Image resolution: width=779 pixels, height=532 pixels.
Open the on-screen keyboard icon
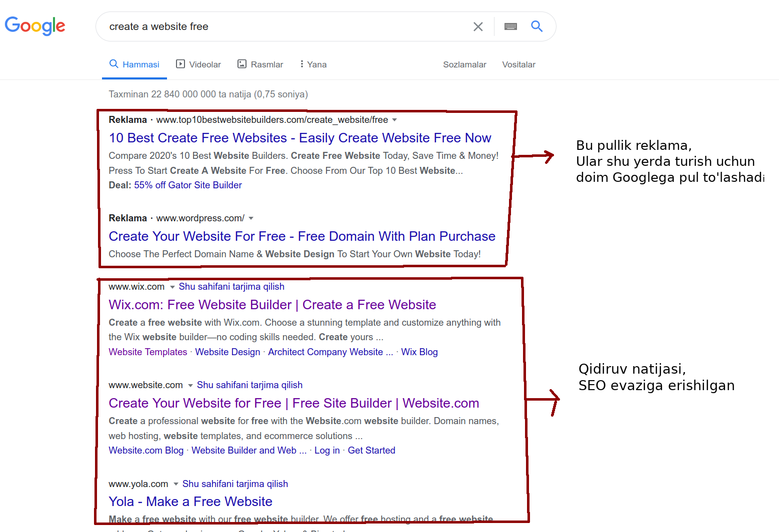tap(510, 26)
